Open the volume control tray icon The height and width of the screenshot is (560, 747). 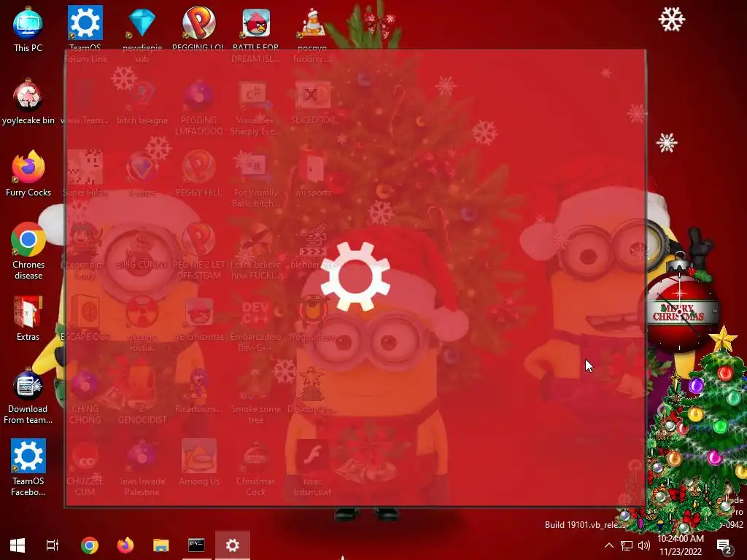(x=644, y=545)
